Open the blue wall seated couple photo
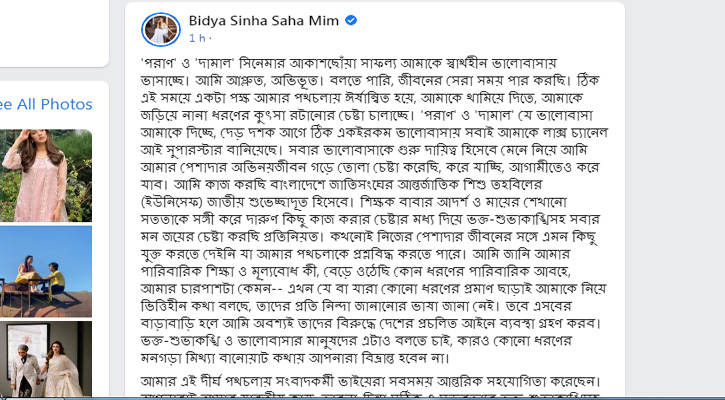 click(46, 271)
